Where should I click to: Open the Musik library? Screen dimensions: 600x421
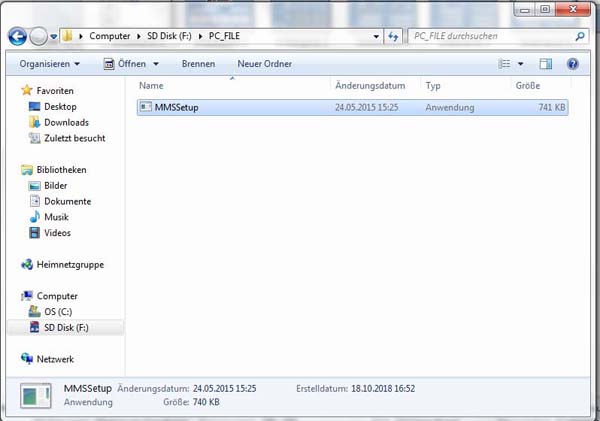(x=56, y=217)
